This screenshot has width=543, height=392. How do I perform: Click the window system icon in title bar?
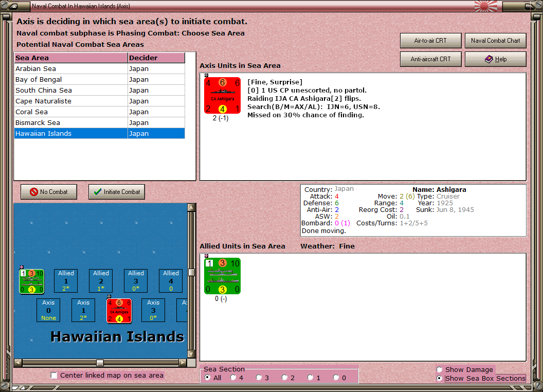(13, 6)
